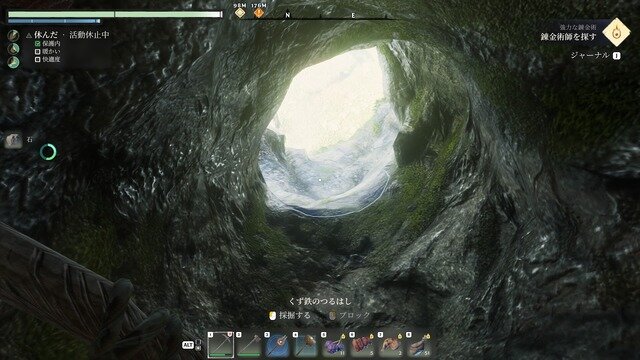The width and height of the screenshot is (640, 360).
Task: Click the green health bar
Action: [x=116, y=14]
